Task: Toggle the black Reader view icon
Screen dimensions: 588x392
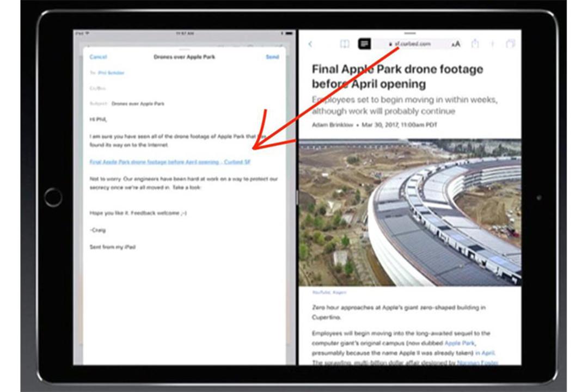Action: tap(364, 44)
